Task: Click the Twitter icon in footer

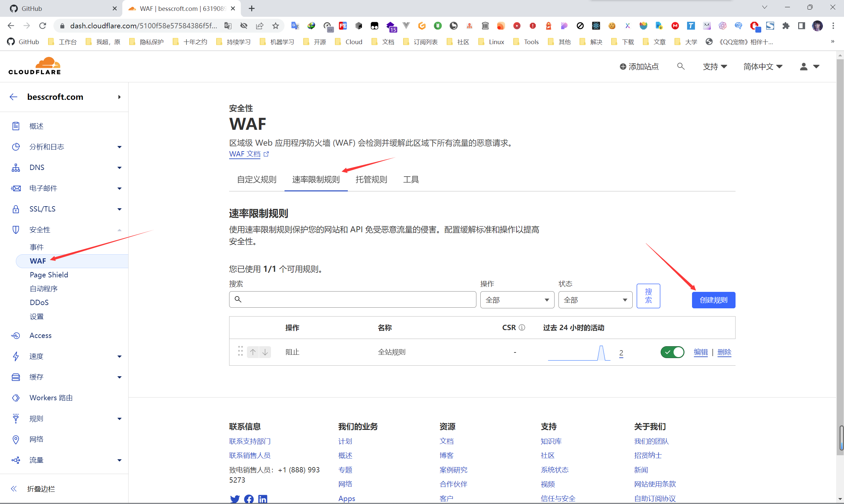Action: pyautogui.click(x=234, y=499)
